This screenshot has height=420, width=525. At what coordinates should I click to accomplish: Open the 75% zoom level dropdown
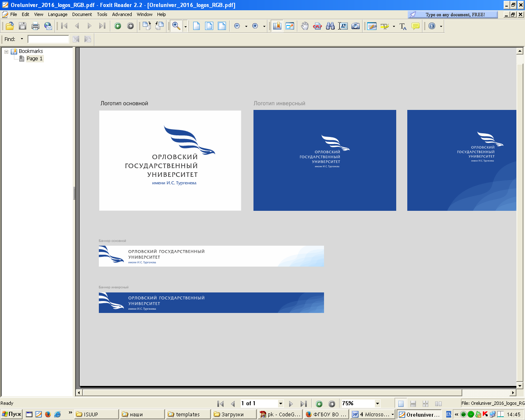click(377, 404)
